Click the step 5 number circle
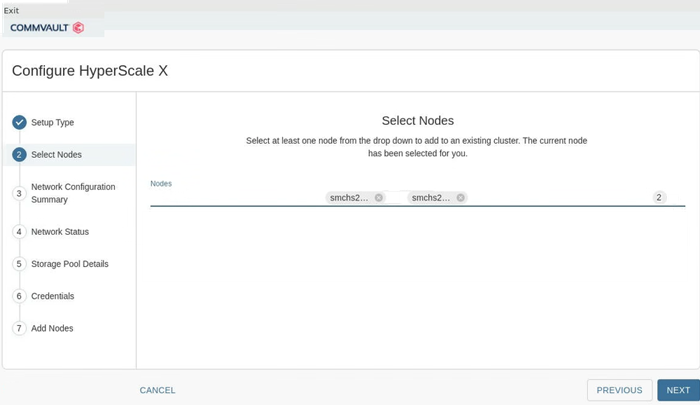Image resolution: width=700 pixels, height=405 pixels. (x=19, y=264)
